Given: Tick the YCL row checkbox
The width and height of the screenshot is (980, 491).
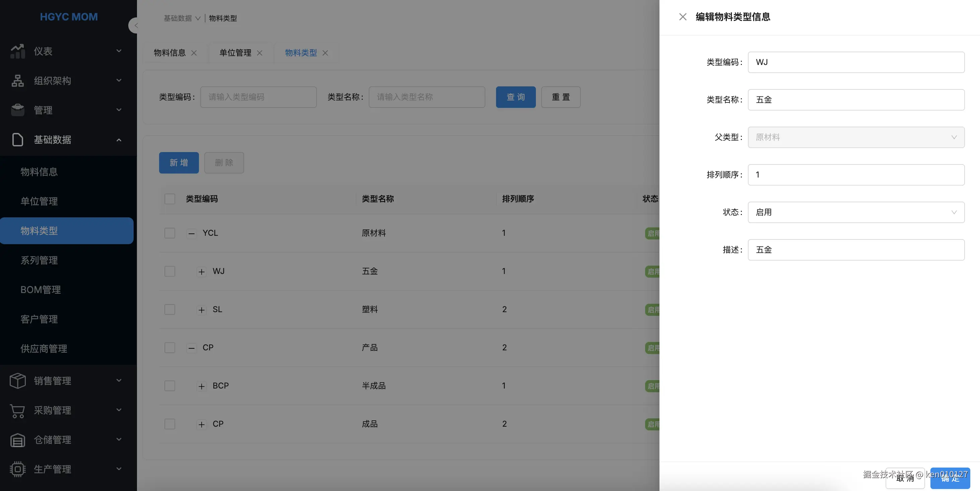Looking at the screenshot, I should click(170, 233).
